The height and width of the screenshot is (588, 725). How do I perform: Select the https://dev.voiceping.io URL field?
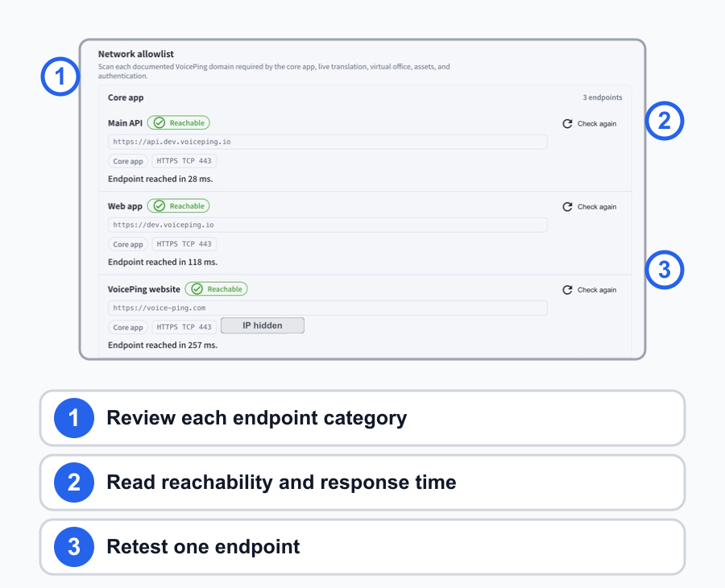[x=327, y=225]
